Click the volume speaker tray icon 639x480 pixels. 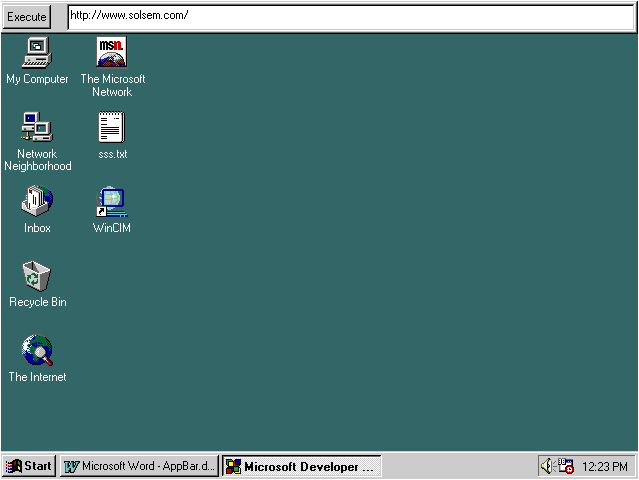pos(547,466)
